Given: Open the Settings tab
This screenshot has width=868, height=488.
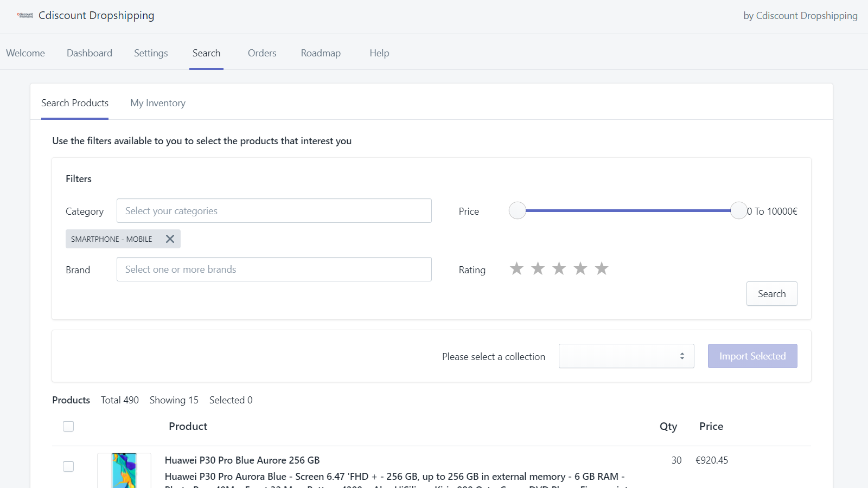Looking at the screenshot, I should tap(151, 53).
